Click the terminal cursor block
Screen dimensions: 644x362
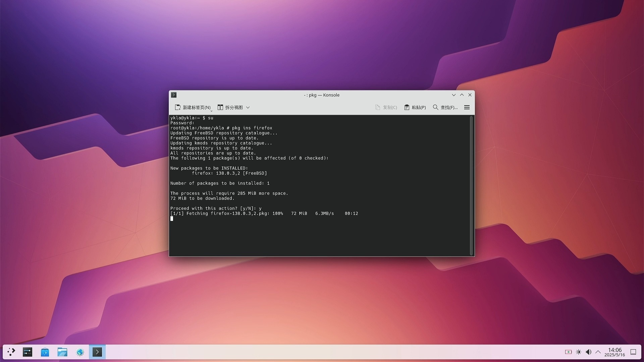172,219
